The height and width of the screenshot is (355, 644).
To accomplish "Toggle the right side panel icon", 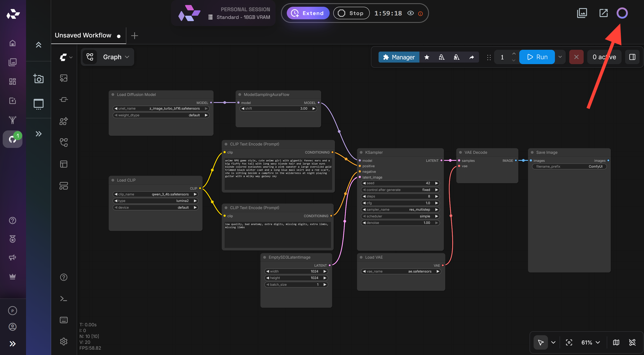I will click(x=632, y=57).
